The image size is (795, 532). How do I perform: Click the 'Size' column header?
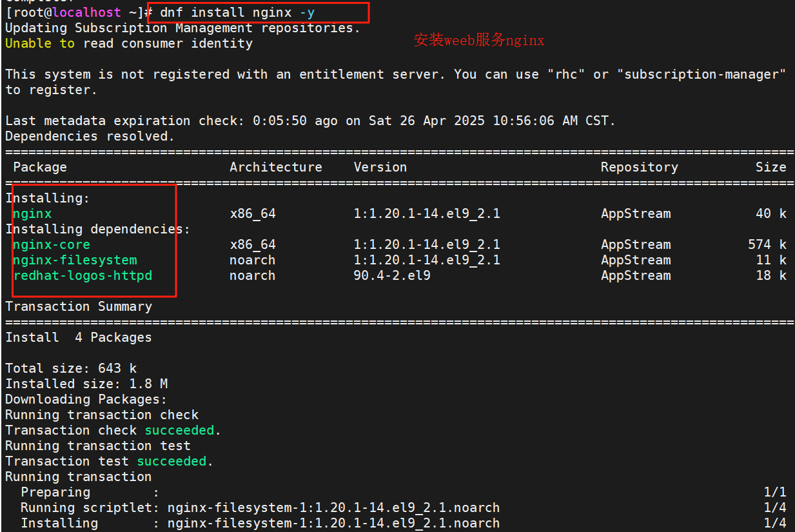click(771, 167)
